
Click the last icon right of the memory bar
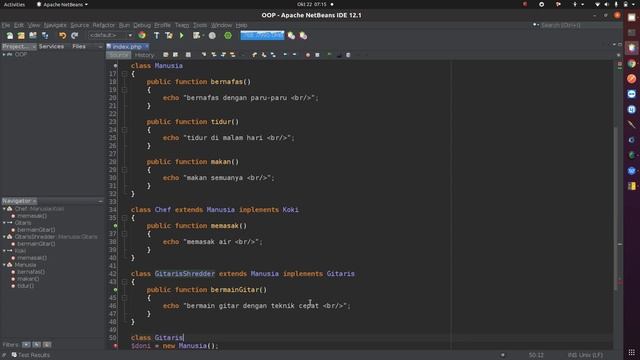[x=303, y=36]
